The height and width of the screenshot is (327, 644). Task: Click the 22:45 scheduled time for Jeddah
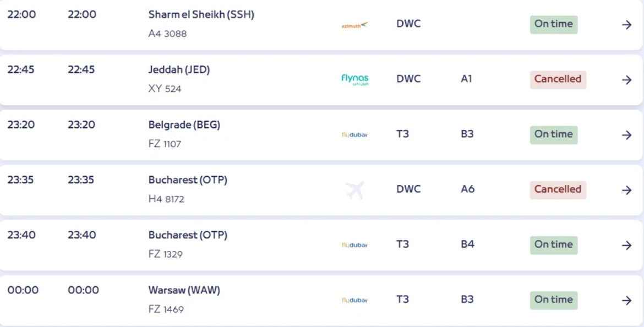21,69
